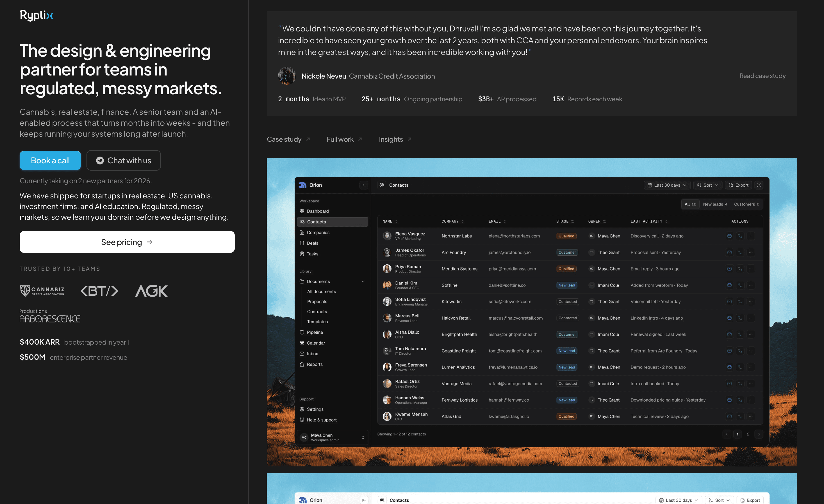This screenshot has height=504, width=824.
Task: Open the Insights link
Action: pos(395,139)
